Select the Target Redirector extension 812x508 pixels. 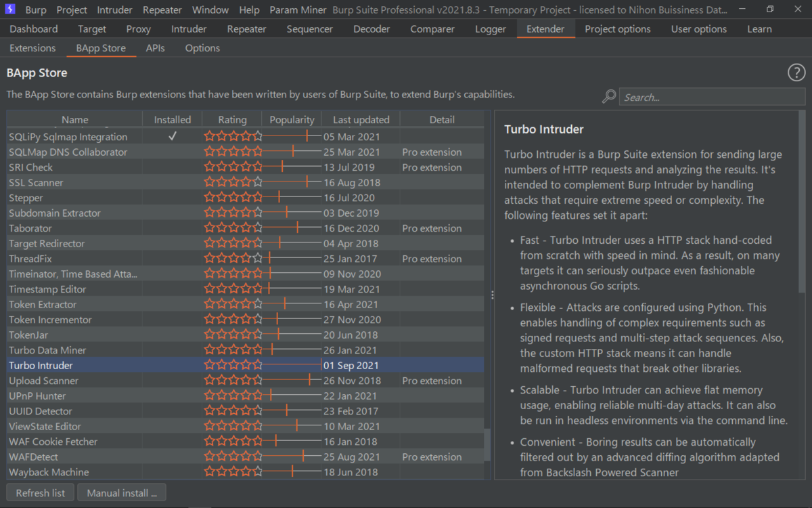pos(245,243)
